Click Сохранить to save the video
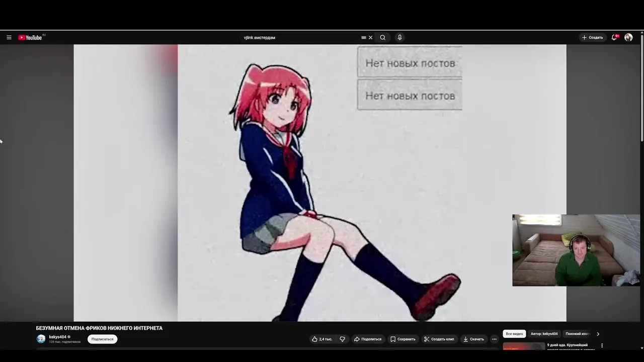The height and width of the screenshot is (362, 644). pyautogui.click(x=403, y=339)
